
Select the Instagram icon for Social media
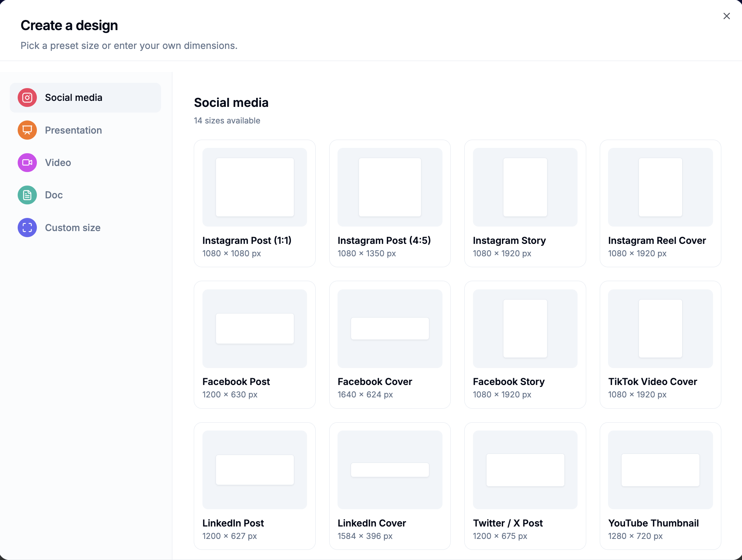coord(27,97)
